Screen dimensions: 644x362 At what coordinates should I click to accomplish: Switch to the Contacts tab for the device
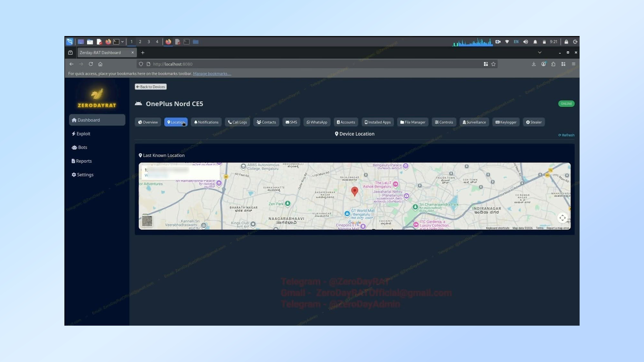[x=266, y=122]
